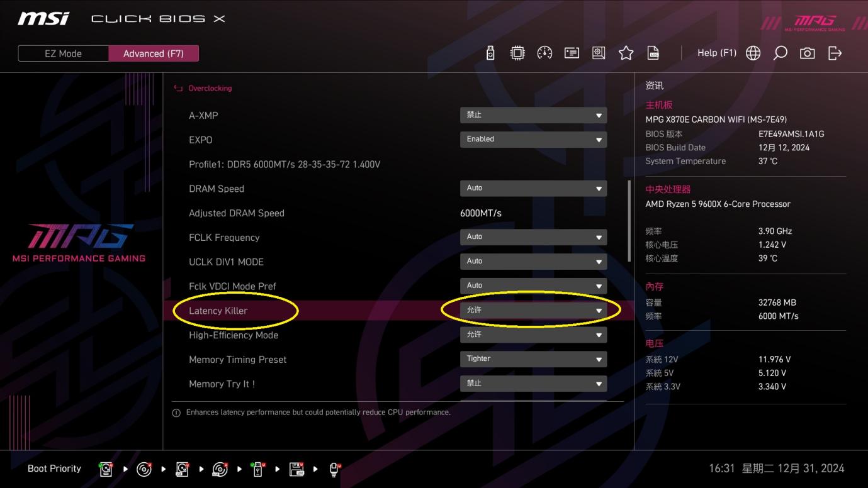Open the M-Flash USB drive icon

(x=490, y=53)
